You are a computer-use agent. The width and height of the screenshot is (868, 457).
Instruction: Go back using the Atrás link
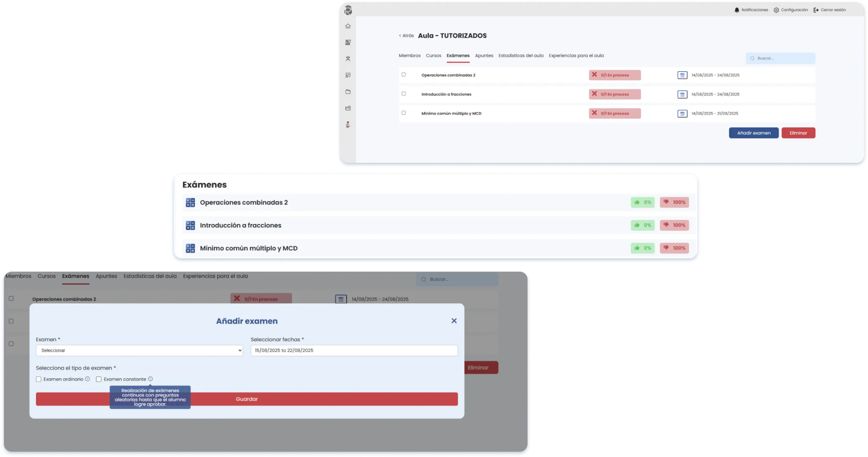406,36
